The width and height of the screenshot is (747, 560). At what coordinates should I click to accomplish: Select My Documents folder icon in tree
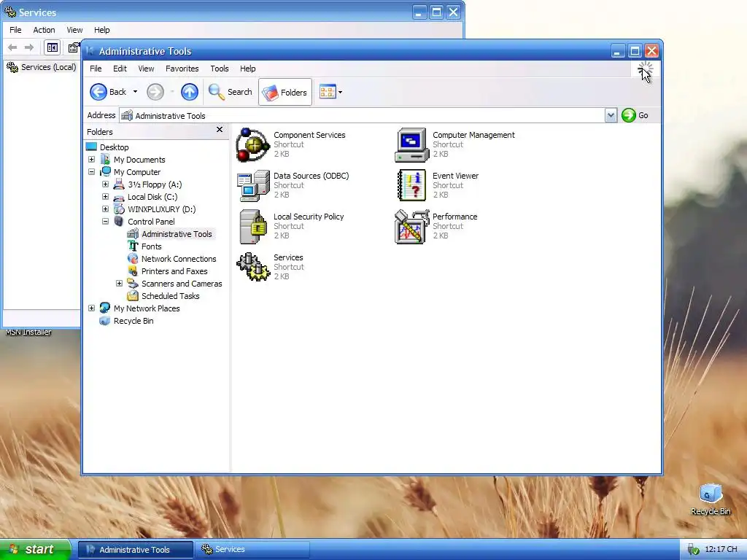(105, 160)
